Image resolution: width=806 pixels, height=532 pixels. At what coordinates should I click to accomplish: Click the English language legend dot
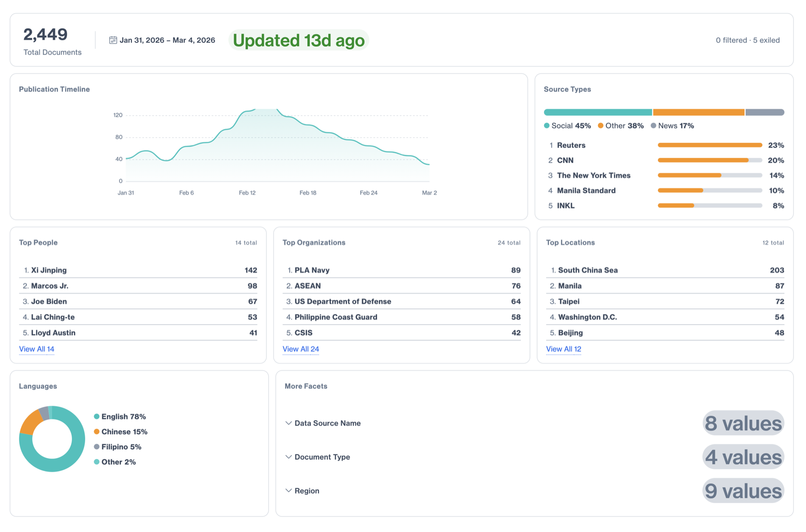[x=96, y=417]
